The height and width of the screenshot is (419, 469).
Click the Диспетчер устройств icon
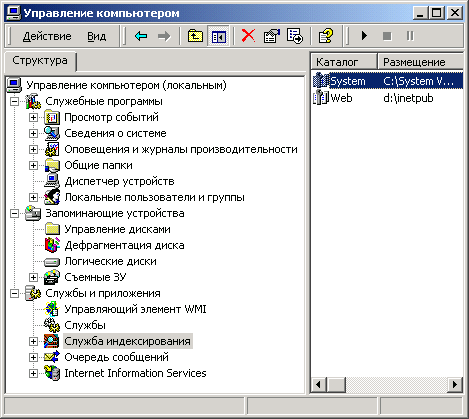coord(52,181)
